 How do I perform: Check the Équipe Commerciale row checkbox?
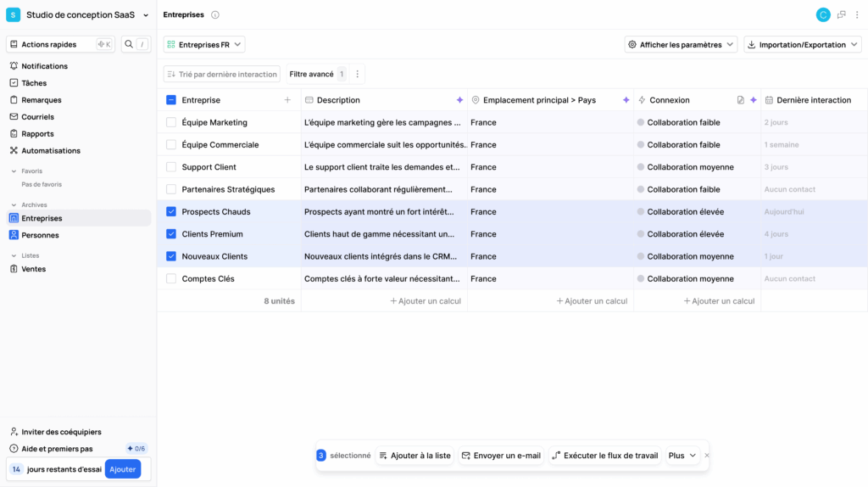click(x=171, y=144)
